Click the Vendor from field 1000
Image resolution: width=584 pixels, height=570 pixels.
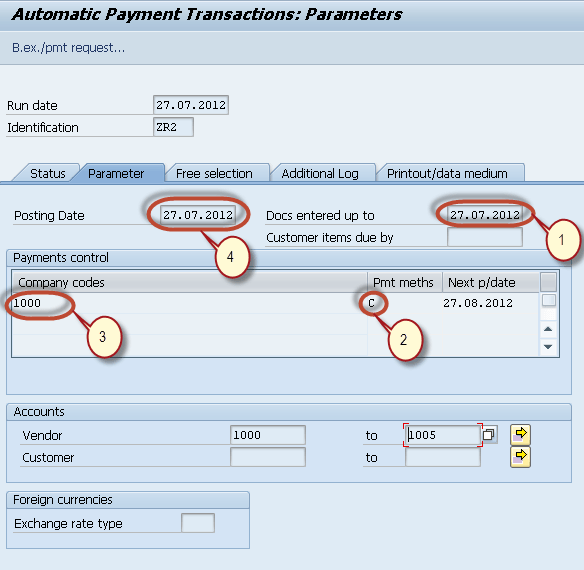(268, 435)
